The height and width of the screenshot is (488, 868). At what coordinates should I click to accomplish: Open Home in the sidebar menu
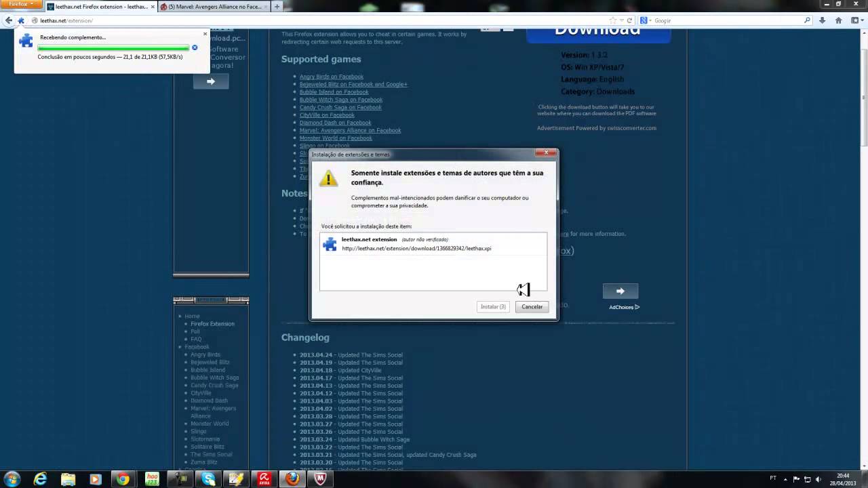tap(192, 316)
